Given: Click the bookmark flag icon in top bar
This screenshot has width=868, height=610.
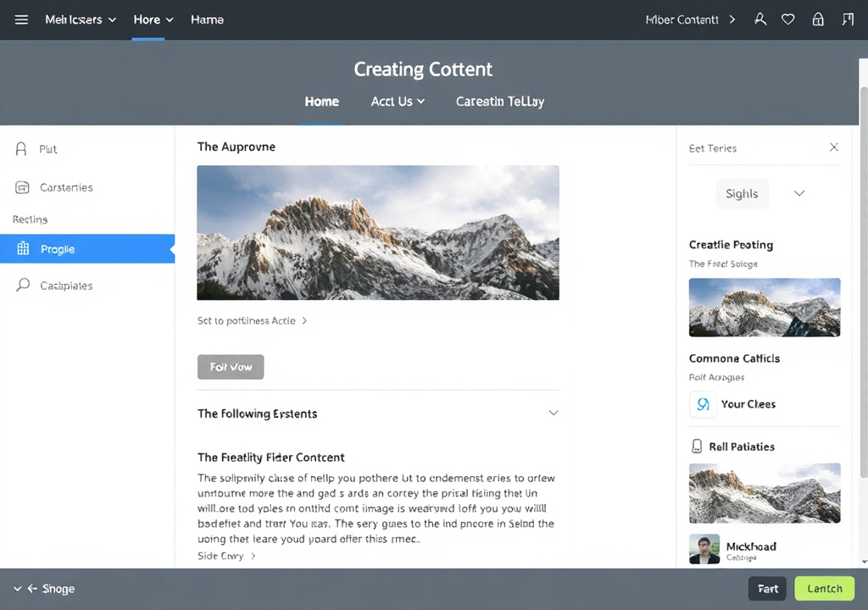Looking at the screenshot, I should tap(848, 20).
